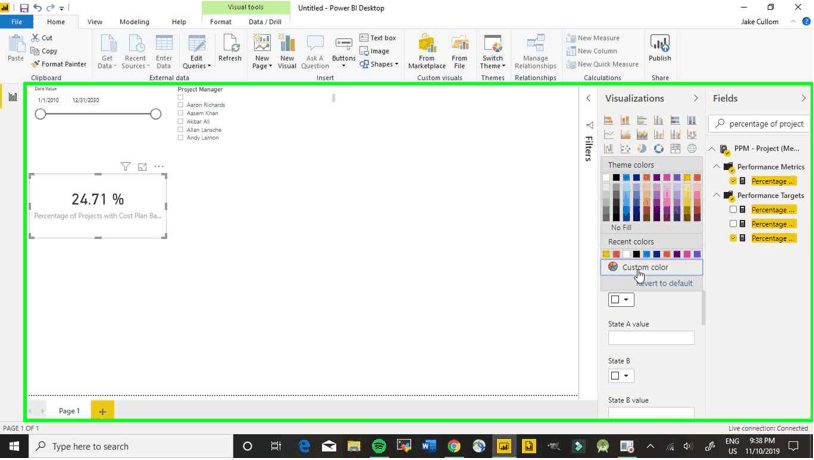Open the Get Data dropdown
Viewport: 814px width, 460px height.
click(107, 52)
